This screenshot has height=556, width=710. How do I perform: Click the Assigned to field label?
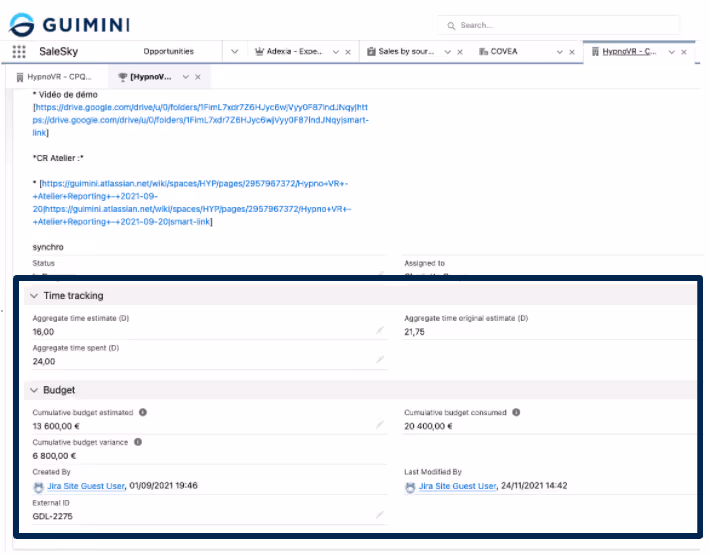click(424, 263)
